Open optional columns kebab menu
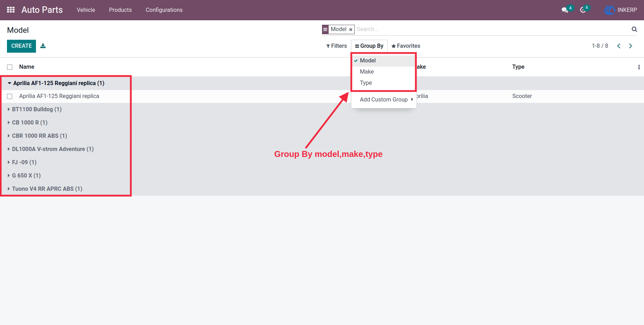This screenshot has height=325, width=644. pos(639,67)
